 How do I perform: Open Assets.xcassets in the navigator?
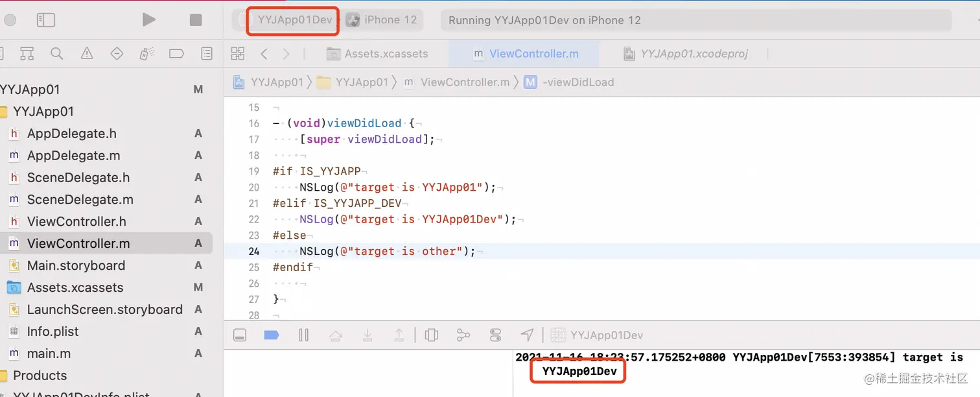coord(106,288)
